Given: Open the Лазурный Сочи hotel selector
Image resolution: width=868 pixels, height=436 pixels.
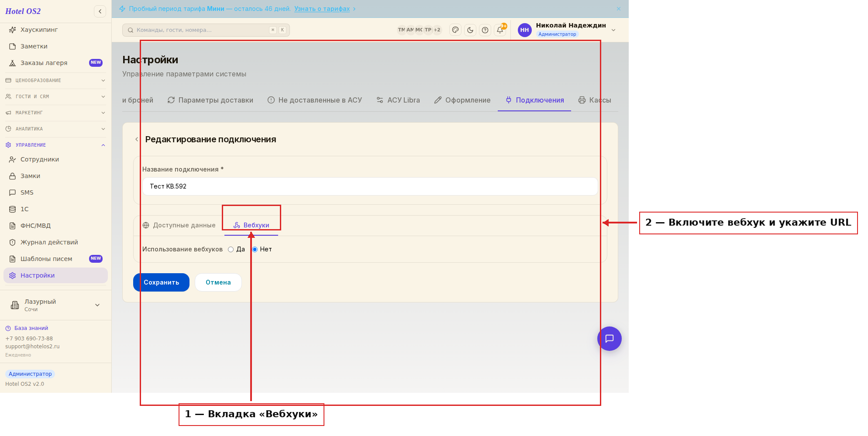Looking at the screenshot, I should click(55, 305).
